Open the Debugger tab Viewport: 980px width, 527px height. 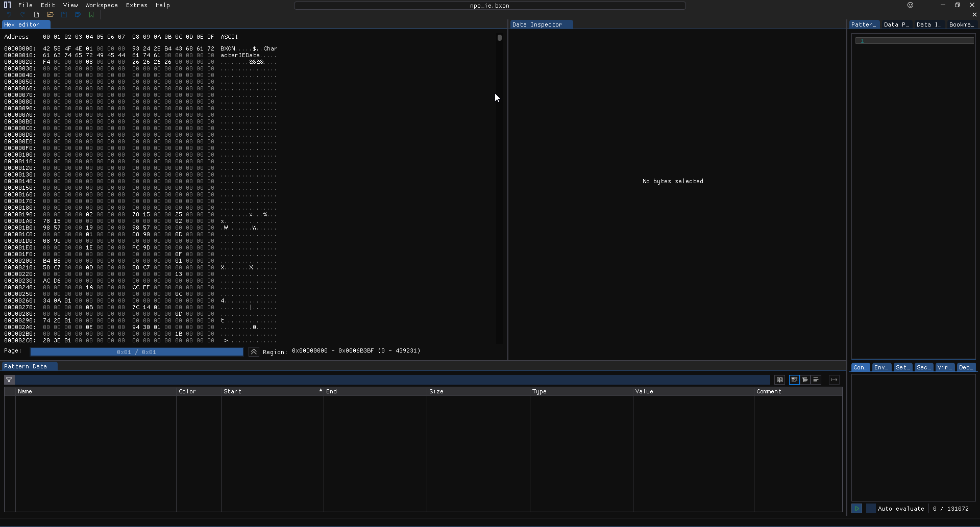point(966,367)
